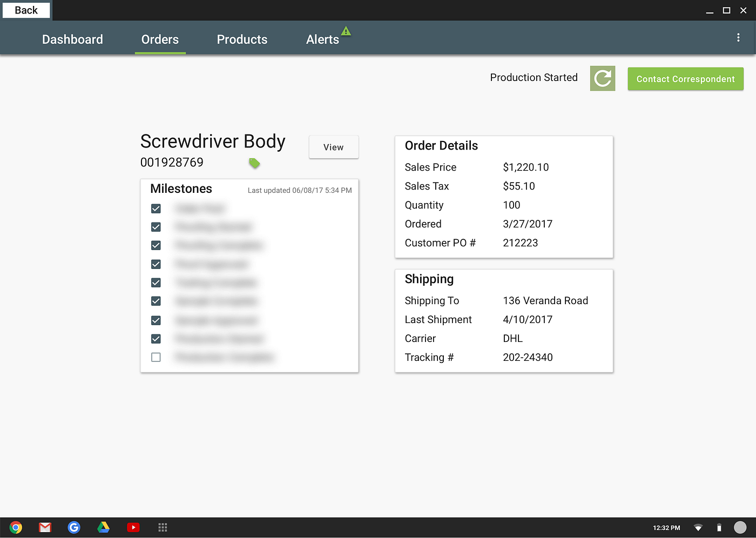Open the three-dot overflow menu
Screen dimensions: 756x538
click(x=738, y=37)
